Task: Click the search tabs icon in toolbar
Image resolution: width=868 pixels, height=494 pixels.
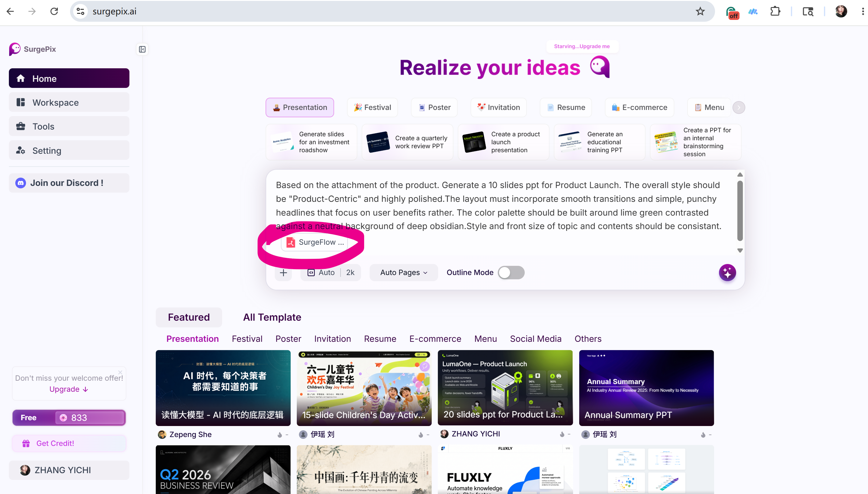Action: click(808, 11)
